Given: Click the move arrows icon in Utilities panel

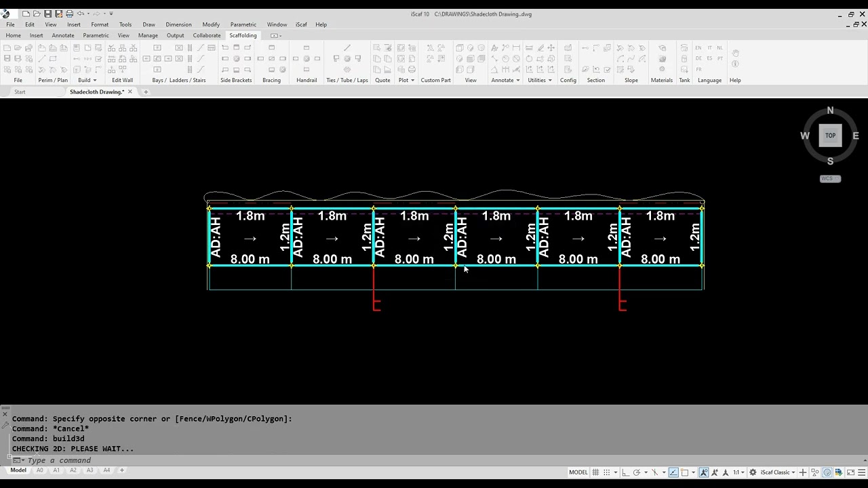Looking at the screenshot, I should 551,47.
